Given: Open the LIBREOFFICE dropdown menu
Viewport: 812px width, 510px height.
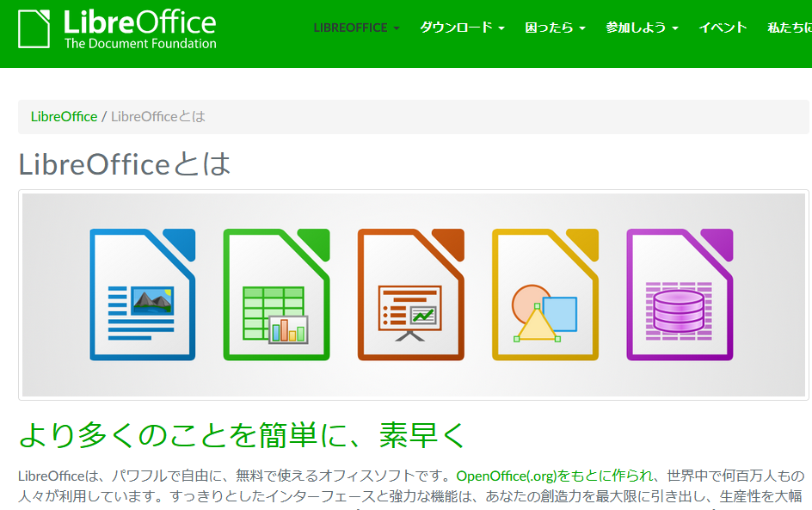Looking at the screenshot, I should point(356,28).
